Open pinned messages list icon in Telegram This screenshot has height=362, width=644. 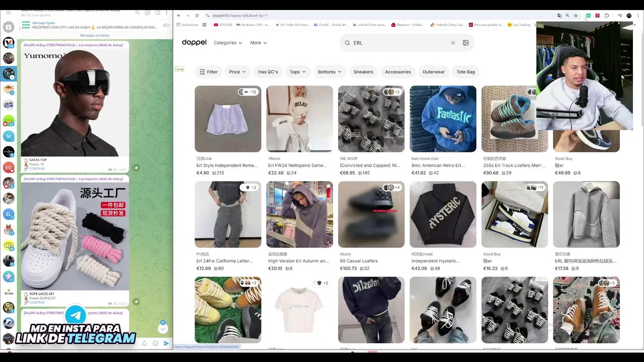click(166, 26)
